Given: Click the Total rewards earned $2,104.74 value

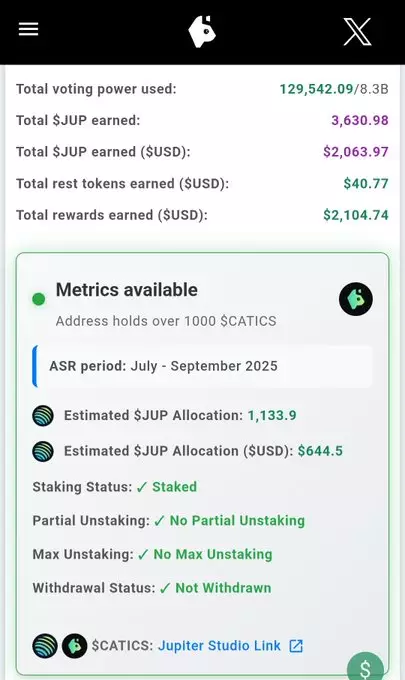Looking at the screenshot, I should pyautogui.click(x=356, y=215).
